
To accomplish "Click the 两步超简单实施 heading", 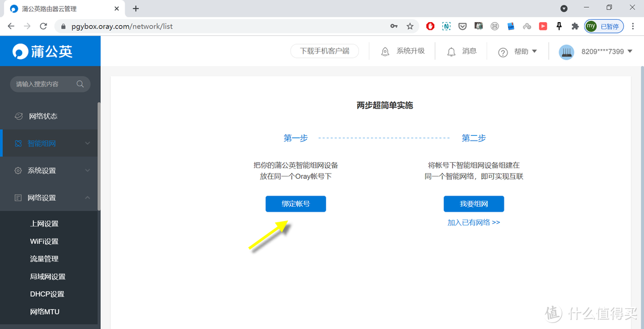I will [385, 106].
